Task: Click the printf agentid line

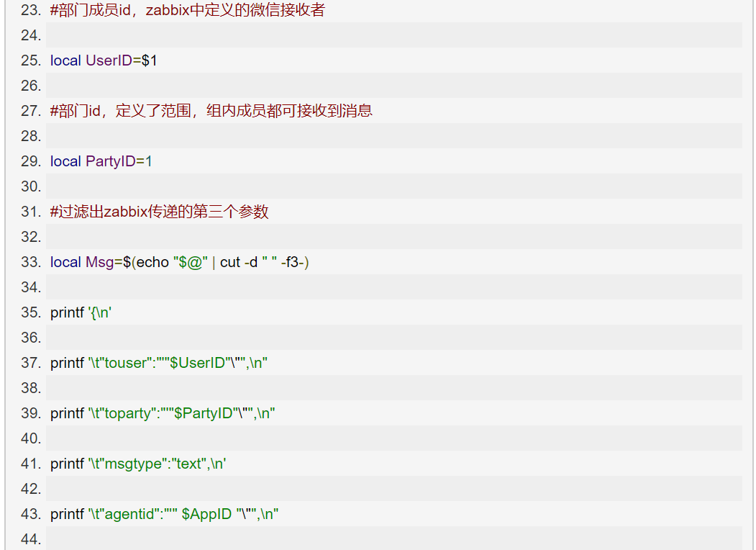Action: (165, 514)
